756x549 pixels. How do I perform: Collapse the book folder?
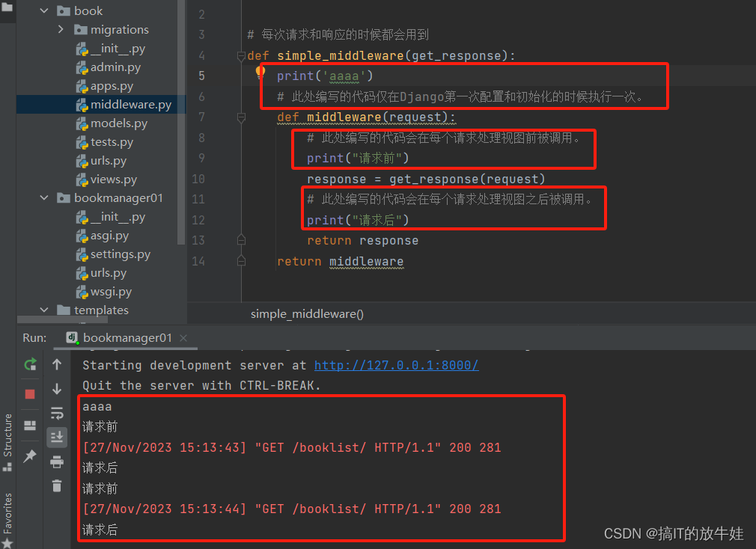point(44,10)
